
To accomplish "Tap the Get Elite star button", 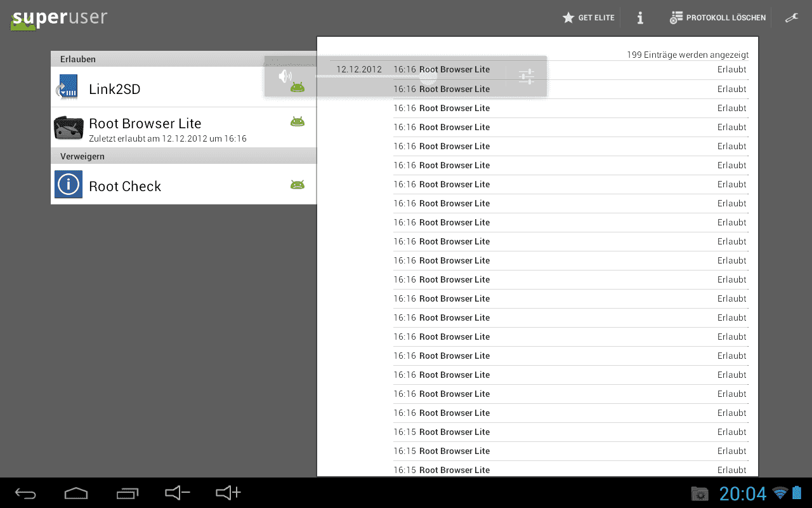I will coord(588,18).
